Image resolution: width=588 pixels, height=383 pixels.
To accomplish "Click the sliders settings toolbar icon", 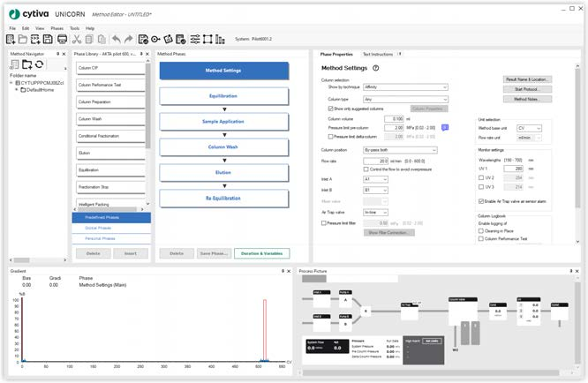I will 195,39.
